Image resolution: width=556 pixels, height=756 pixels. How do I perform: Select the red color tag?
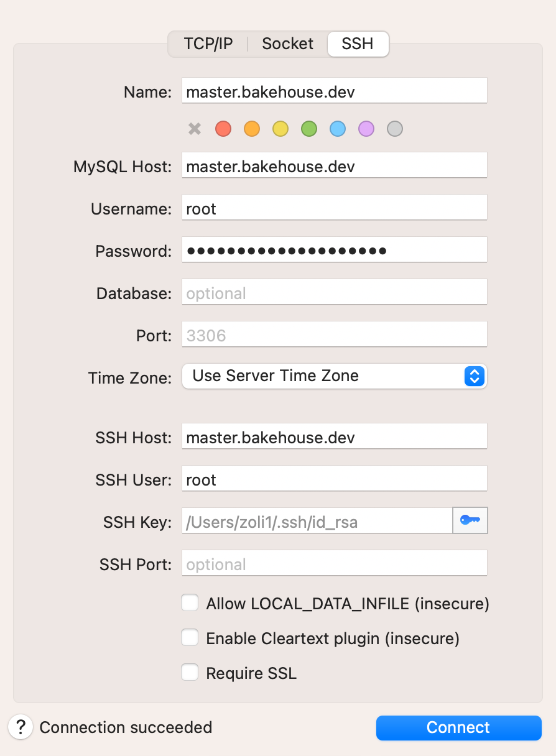point(223,129)
